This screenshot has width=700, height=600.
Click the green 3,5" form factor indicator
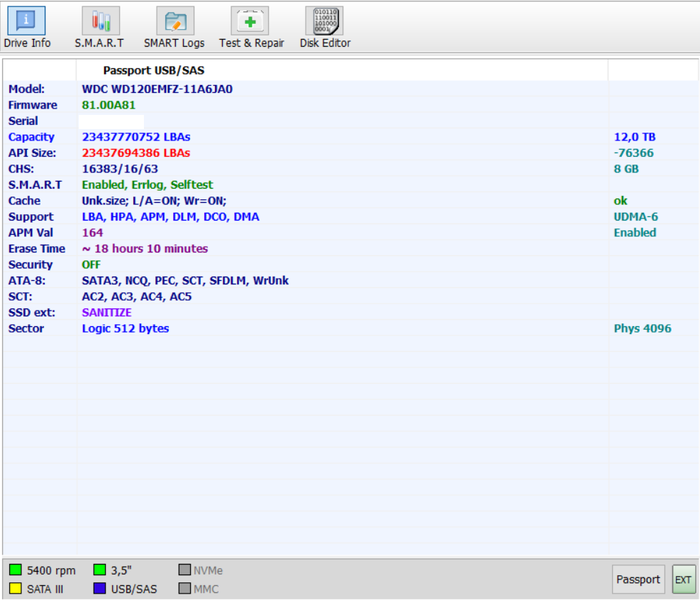click(x=99, y=570)
